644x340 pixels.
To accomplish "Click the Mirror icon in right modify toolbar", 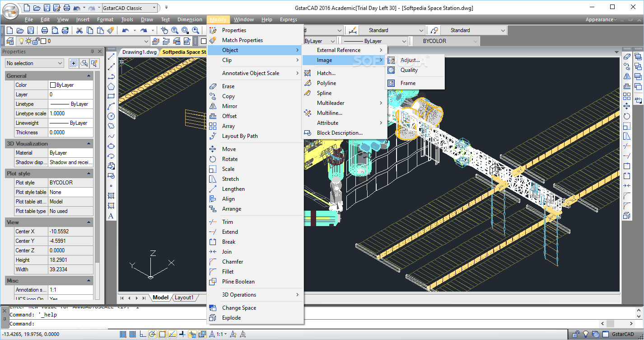I will click(x=627, y=76).
